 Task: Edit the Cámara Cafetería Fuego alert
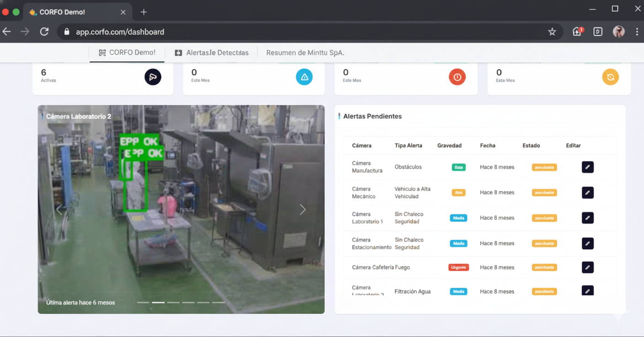[x=587, y=267]
